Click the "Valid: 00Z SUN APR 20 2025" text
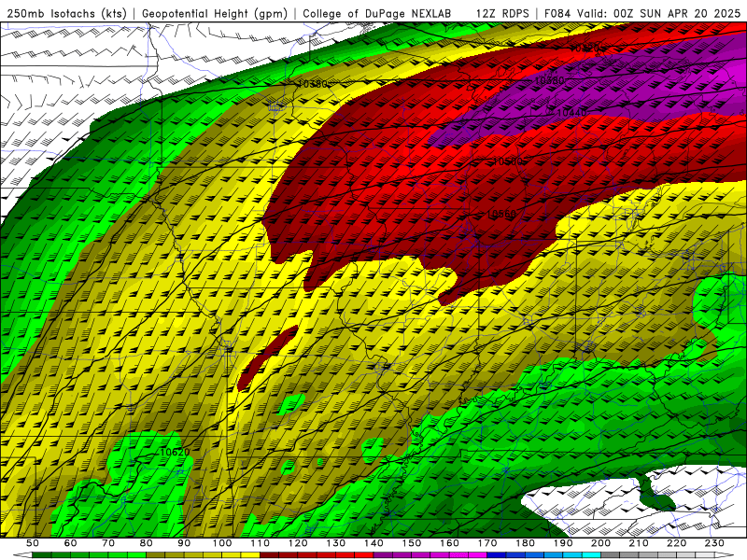The width and height of the screenshot is (747, 560). tap(659, 14)
